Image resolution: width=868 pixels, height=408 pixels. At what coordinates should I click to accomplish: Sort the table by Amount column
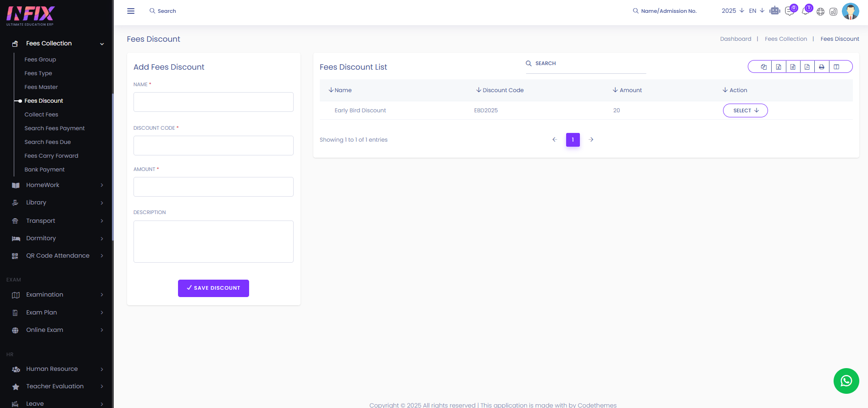click(627, 90)
